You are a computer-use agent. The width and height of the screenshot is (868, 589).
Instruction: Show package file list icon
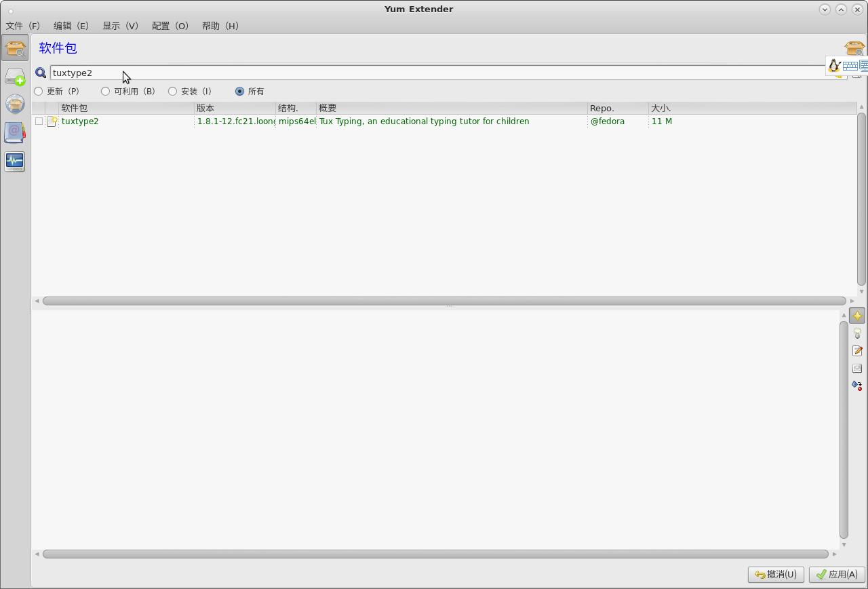pos(857,368)
